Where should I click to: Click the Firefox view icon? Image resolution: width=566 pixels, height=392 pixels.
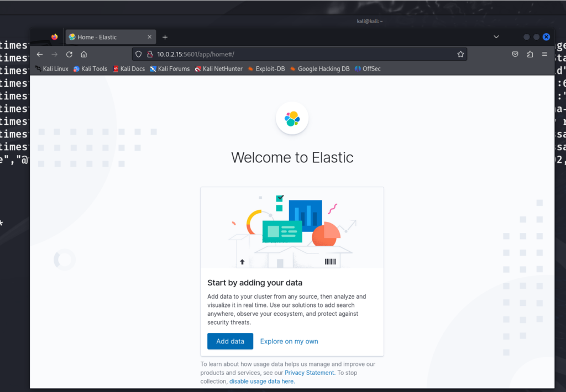click(x=55, y=37)
